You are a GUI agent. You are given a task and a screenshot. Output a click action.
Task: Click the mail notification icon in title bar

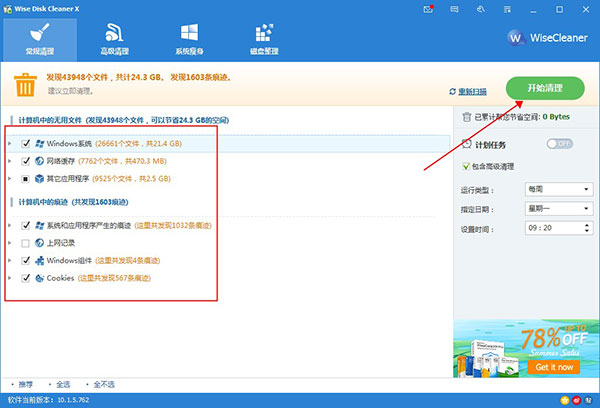(429, 8)
